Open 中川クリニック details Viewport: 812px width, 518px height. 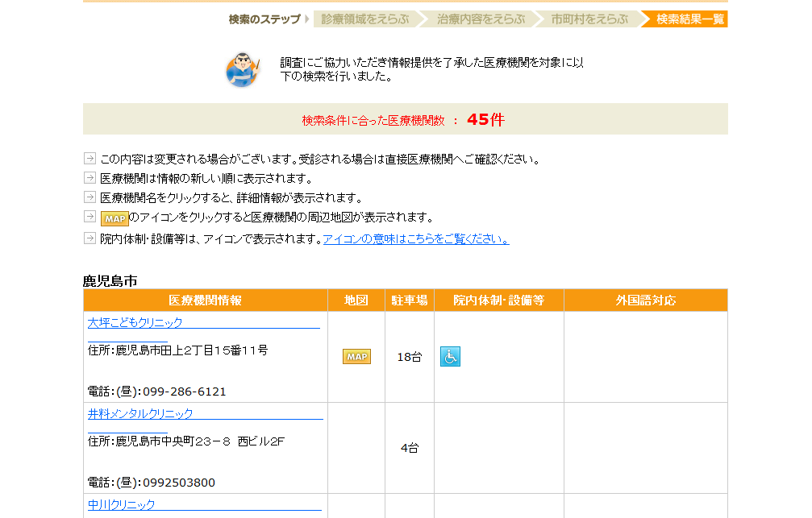[x=121, y=504]
